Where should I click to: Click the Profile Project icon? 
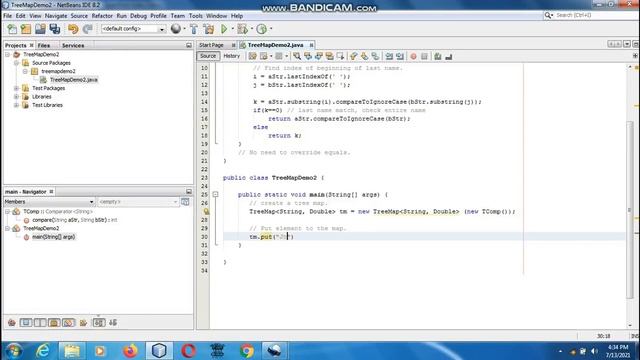pyautogui.click(x=262, y=29)
